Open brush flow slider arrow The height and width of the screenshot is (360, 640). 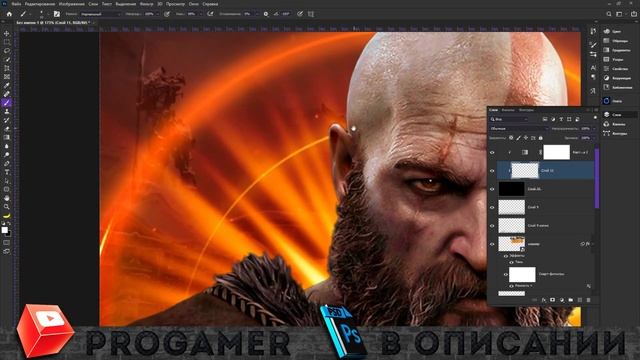point(200,14)
